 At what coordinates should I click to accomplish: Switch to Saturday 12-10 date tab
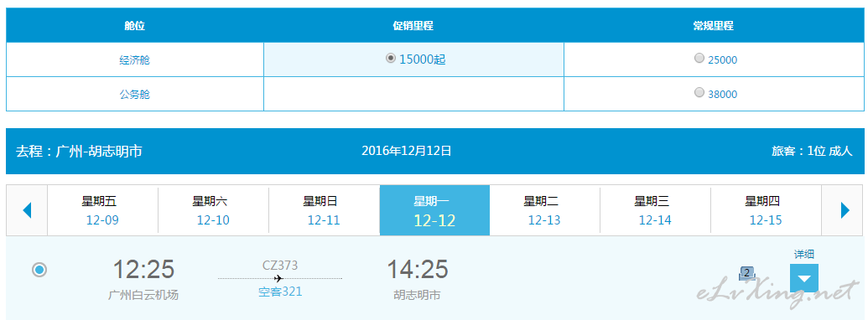pyautogui.click(x=213, y=210)
